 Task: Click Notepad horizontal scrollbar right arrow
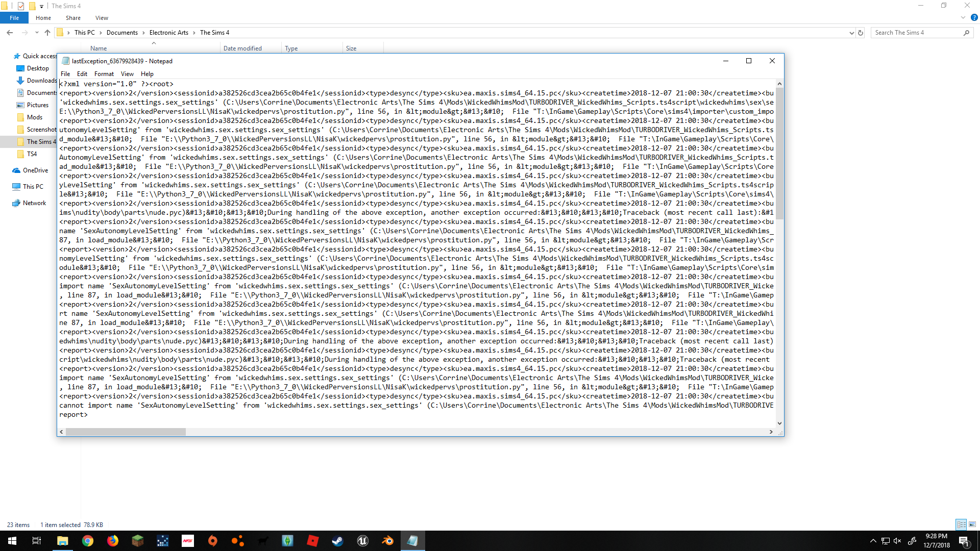click(771, 432)
